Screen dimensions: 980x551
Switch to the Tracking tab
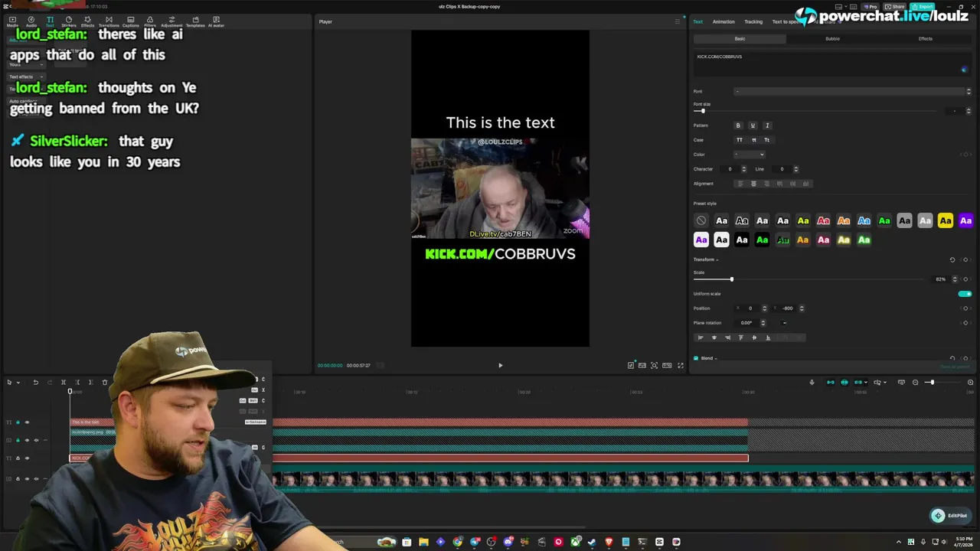point(753,21)
